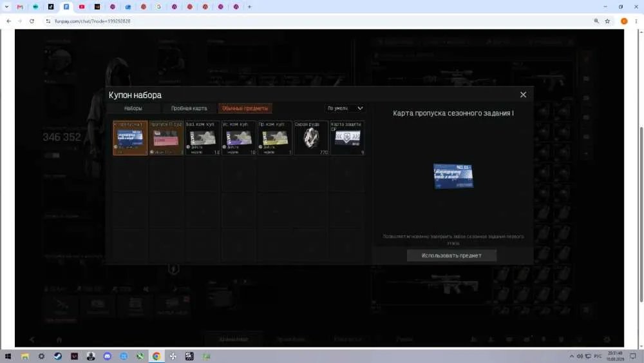This screenshot has width=644, height=363.
Task: Switch to the Наборы tab
Action: tap(133, 108)
